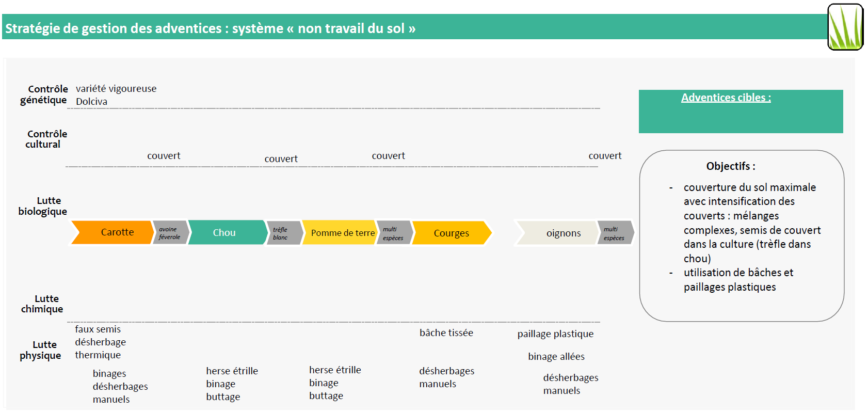Screen dimensions: 868x412
Task: Select the grey 'trèfle blanc' cover block
Action: tap(284, 233)
